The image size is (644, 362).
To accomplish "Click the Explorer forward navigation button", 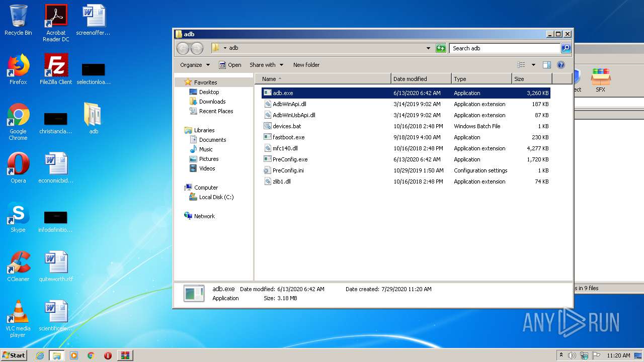I will point(197,48).
